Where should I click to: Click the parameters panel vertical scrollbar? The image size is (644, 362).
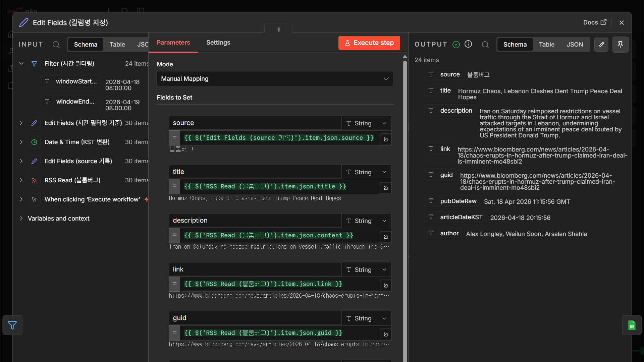(x=405, y=208)
